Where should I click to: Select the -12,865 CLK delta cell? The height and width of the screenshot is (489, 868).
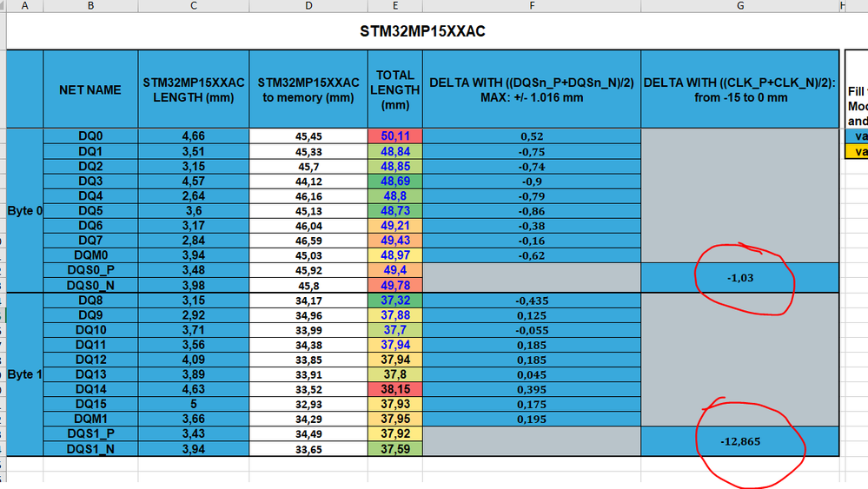[740, 441]
